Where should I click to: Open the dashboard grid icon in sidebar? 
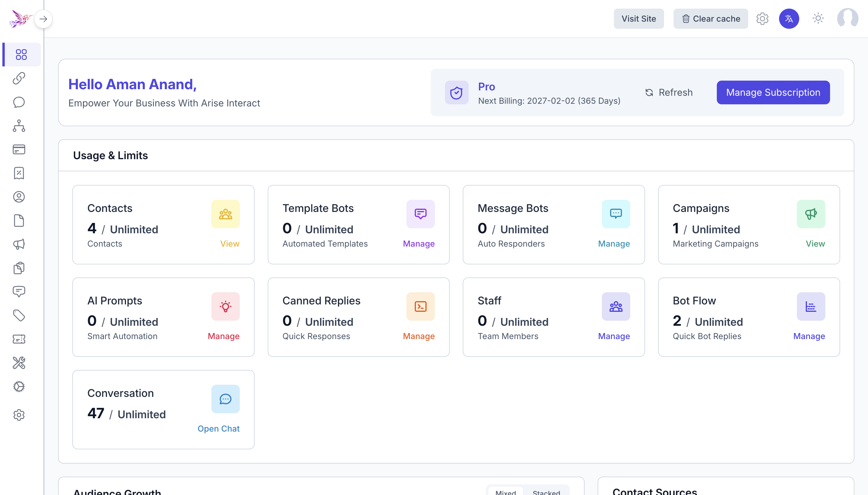point(21,55)
